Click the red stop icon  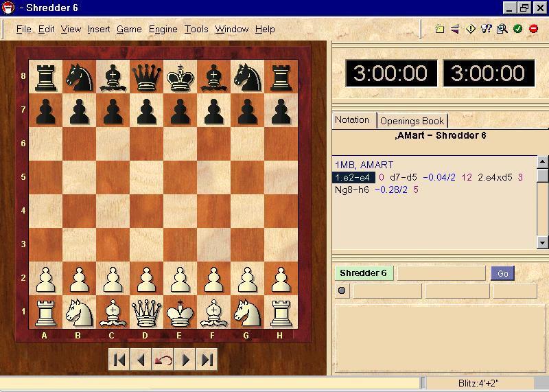point(533,29)
